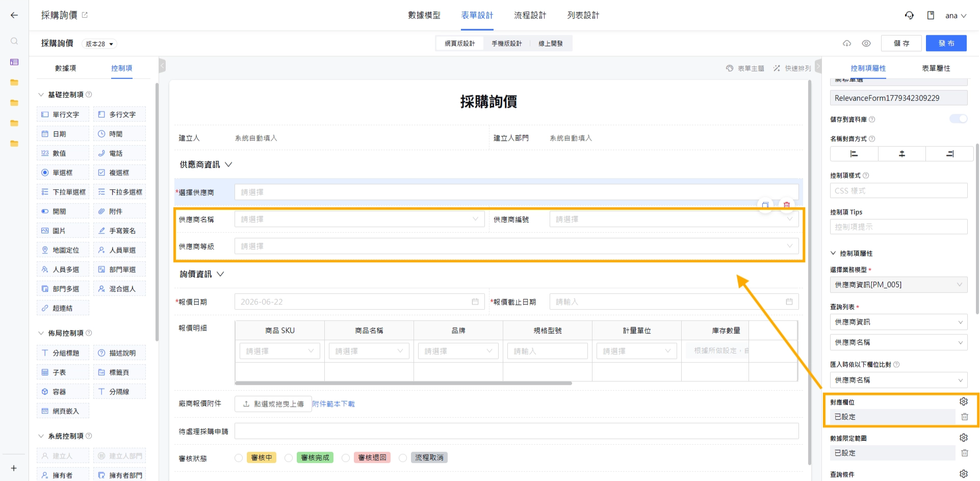Image resolution: width=980 pixels, height=481 pixels.
Task: Add 附件 control
Action: tap(119, 211)
